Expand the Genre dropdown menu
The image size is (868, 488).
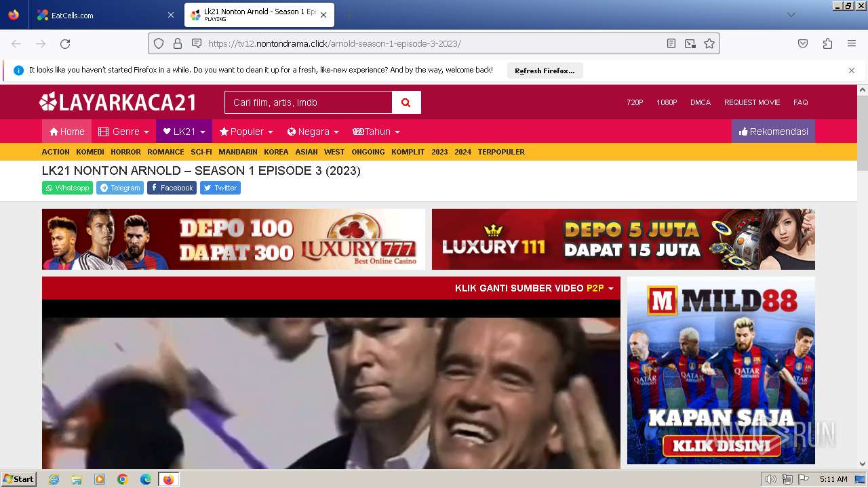(123, 131)
